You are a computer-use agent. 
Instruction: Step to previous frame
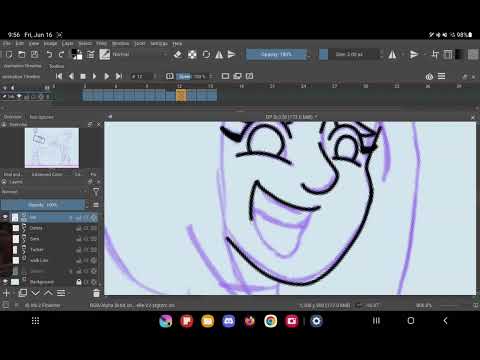click(71, 76)
